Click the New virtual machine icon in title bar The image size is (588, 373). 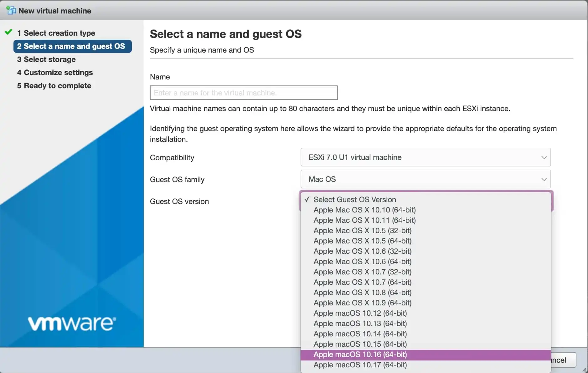pos(11,10)
